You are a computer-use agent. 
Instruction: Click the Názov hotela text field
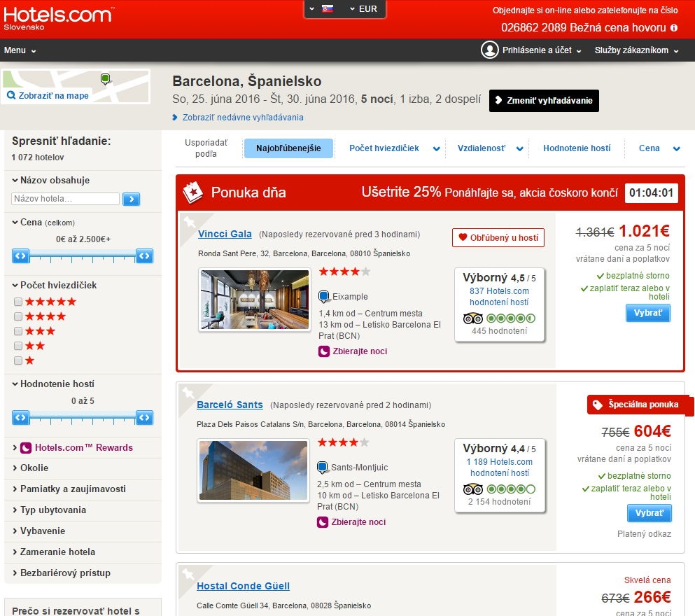click(x=66, y=199)
